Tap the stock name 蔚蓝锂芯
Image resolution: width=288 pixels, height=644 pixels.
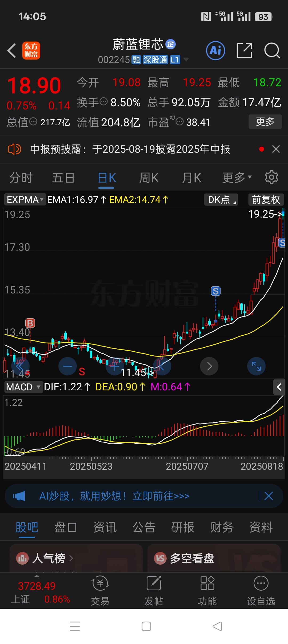(138, 44)
